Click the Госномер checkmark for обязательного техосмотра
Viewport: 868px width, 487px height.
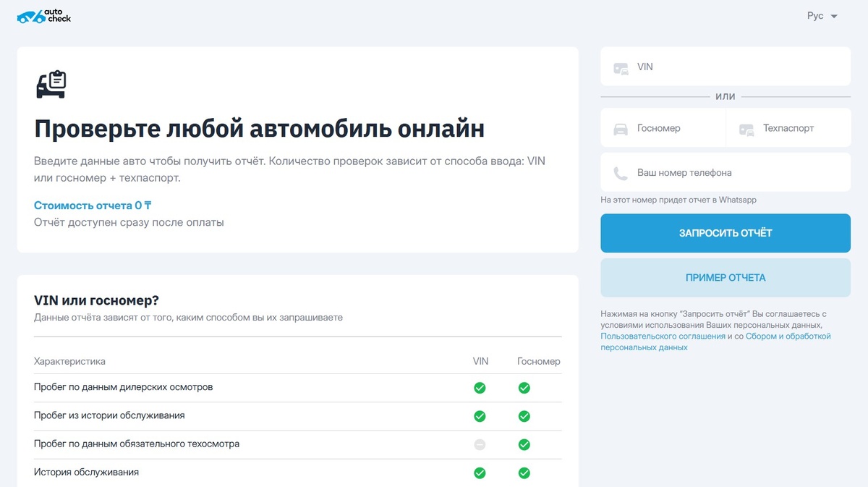(523, 444)
